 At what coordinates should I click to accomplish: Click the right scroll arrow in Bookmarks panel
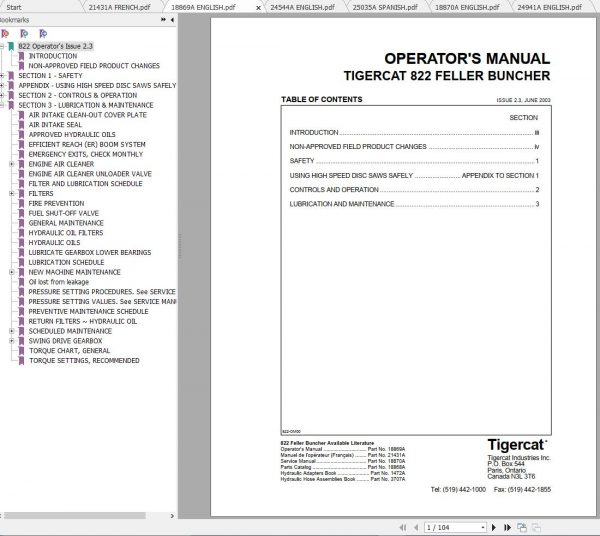(172, 516)
